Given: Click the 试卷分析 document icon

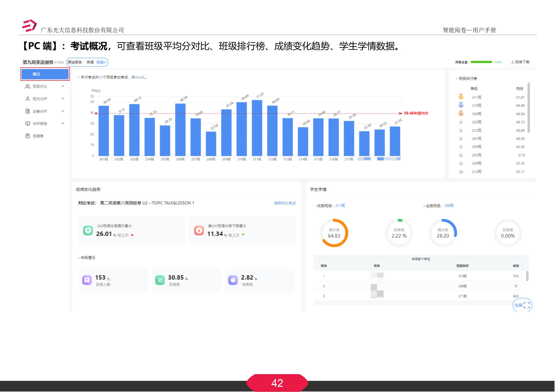Looking at the screenshot, I should click(x=28, y=111).
